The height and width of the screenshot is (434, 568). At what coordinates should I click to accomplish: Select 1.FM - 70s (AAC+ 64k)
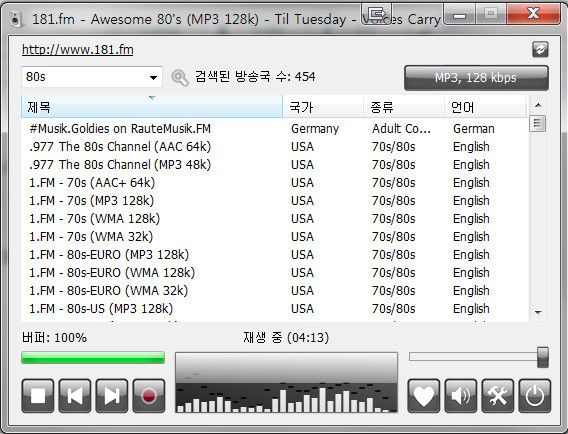275,183
